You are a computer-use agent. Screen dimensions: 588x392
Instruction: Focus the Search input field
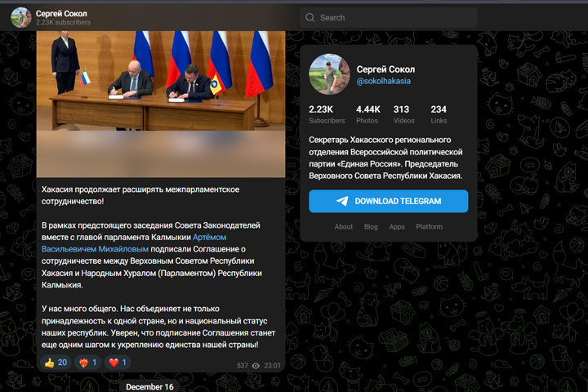(x=389, y=18)
